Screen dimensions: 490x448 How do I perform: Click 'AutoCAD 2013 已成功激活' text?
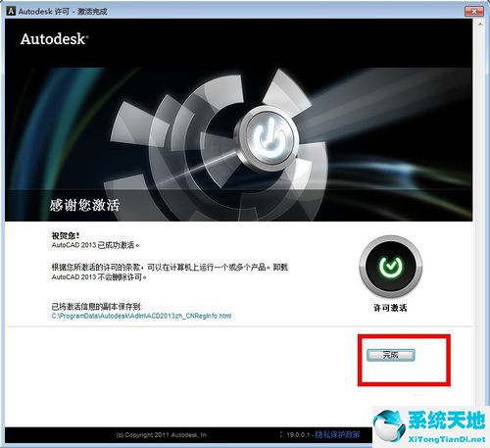(95, 245)
